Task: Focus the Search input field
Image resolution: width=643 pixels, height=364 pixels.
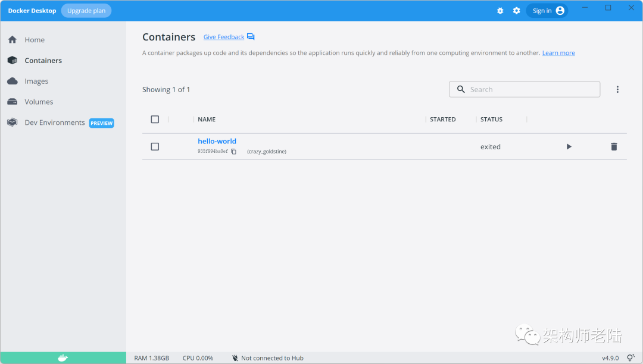Action: click(525, 89)
